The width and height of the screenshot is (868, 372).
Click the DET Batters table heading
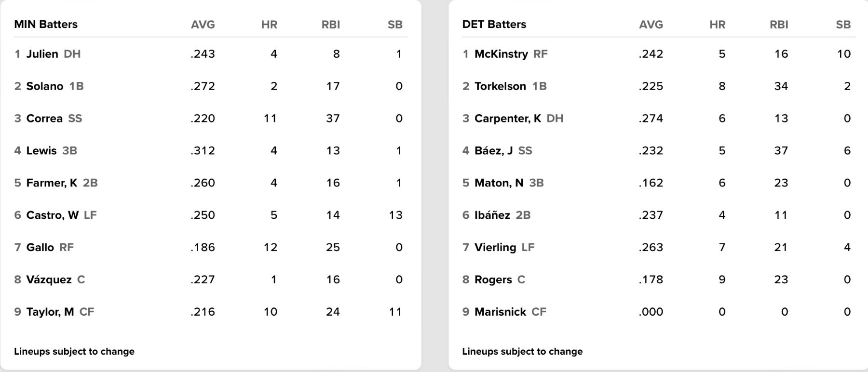point(494,25)
